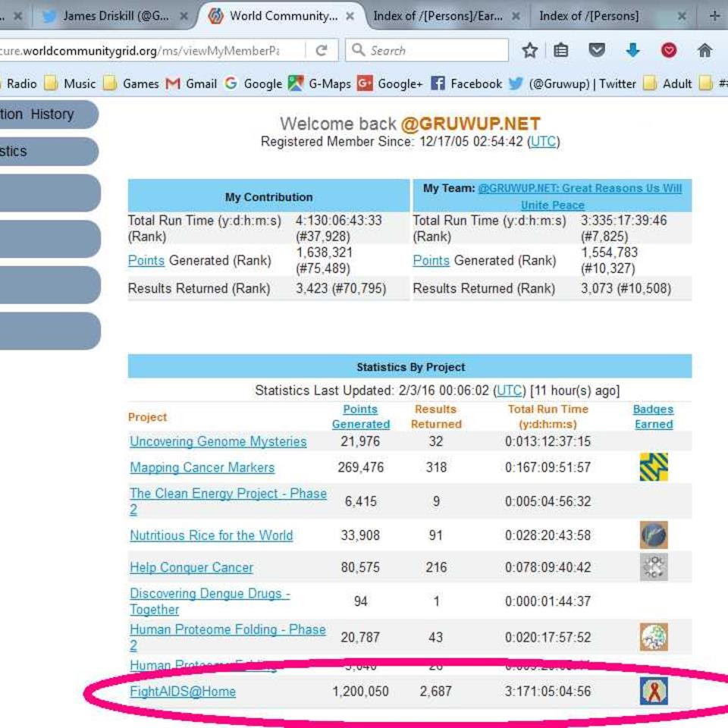
Task: Open the Facebook bookmark
Action: pos(466,83)
